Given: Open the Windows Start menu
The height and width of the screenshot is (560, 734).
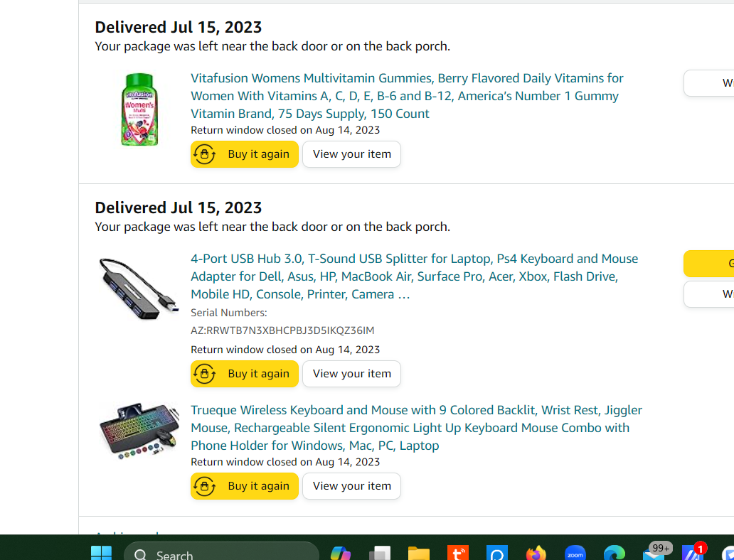Looking at the screenshot, I should point(101,552).
